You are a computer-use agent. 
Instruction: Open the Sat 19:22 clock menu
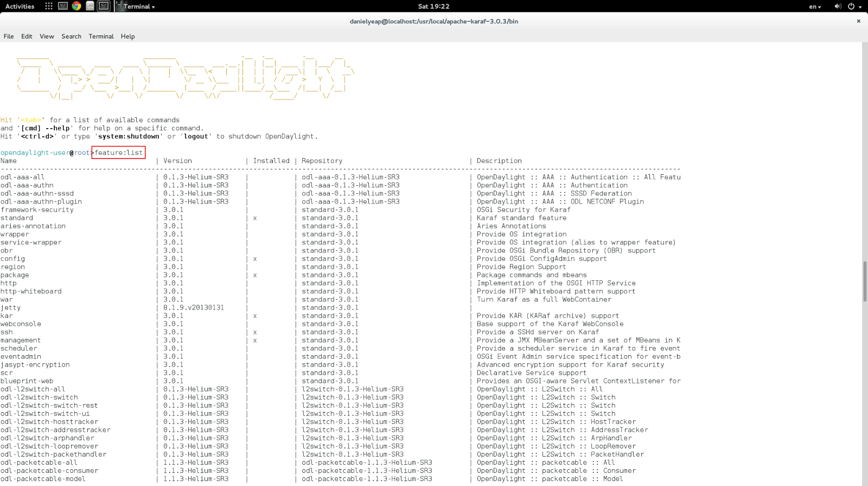pos(433,6)
